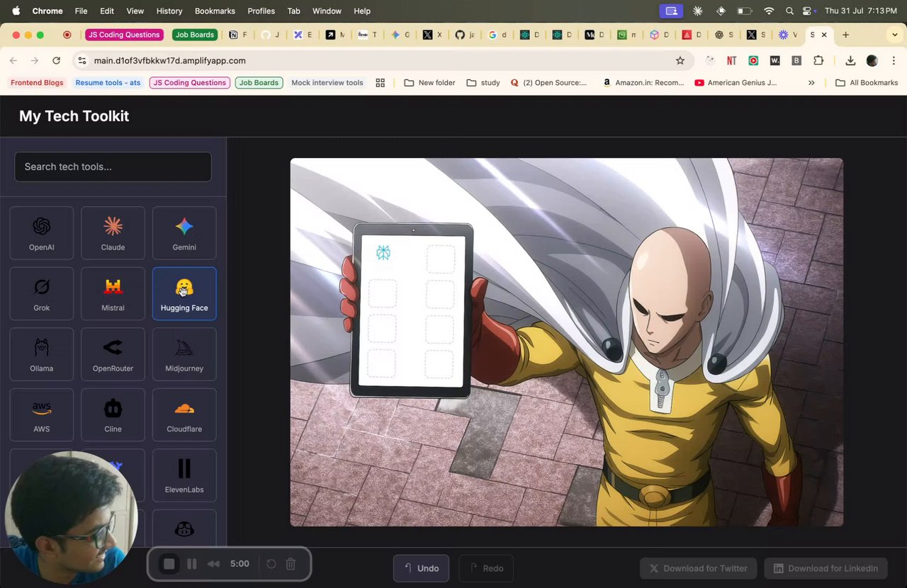Open Mock interview tools bookmark group

(x=327, y=83)
